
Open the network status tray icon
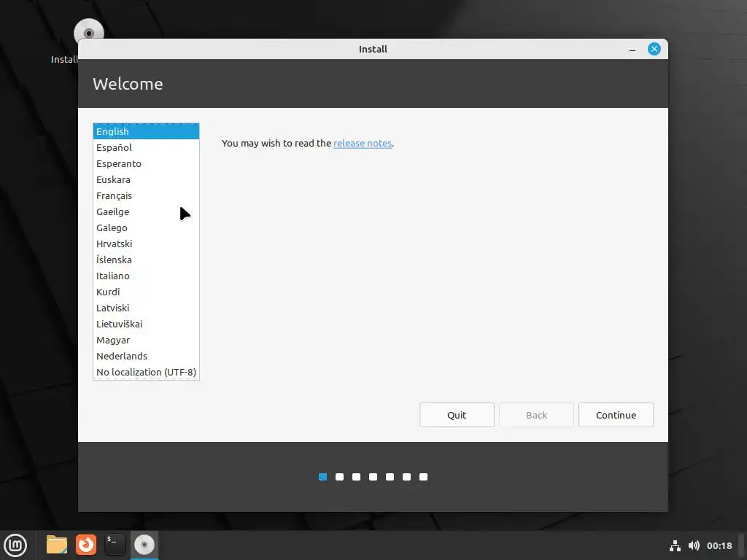[675, 545]
